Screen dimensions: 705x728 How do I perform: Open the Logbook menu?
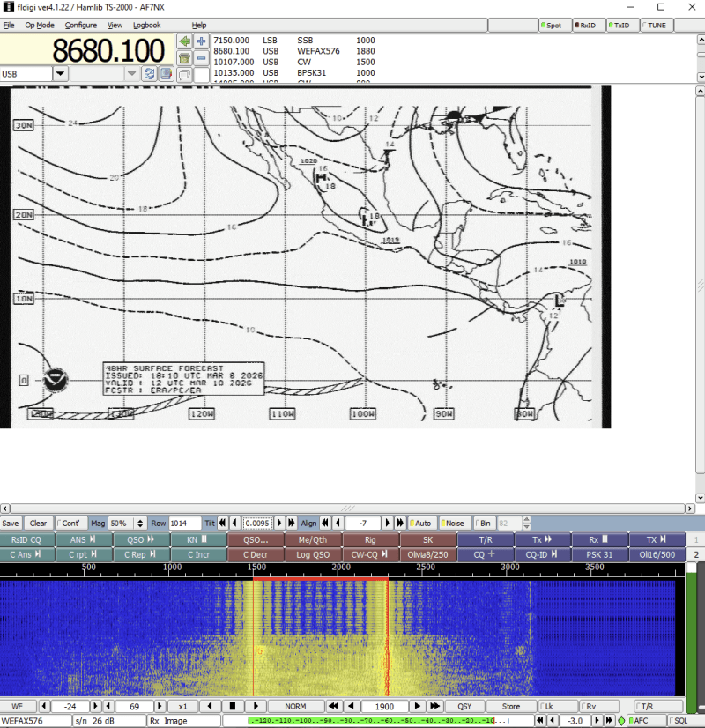146,26
